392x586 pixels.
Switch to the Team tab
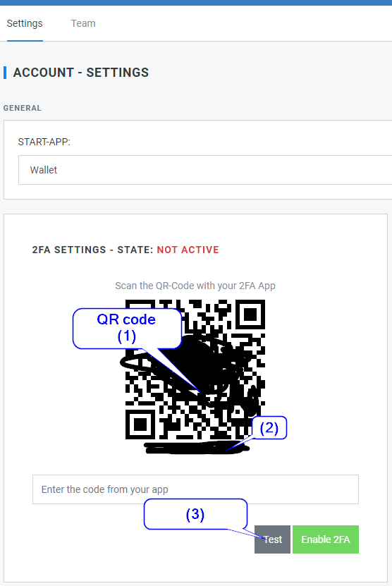[83, 23]
